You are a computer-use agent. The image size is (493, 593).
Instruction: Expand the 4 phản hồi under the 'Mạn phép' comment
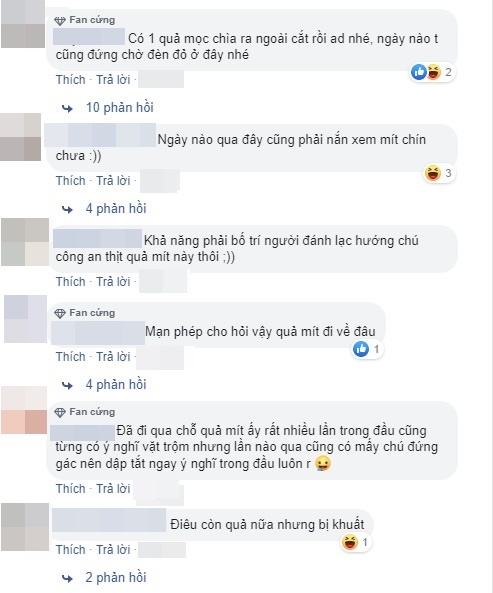(x=116, y=385)
